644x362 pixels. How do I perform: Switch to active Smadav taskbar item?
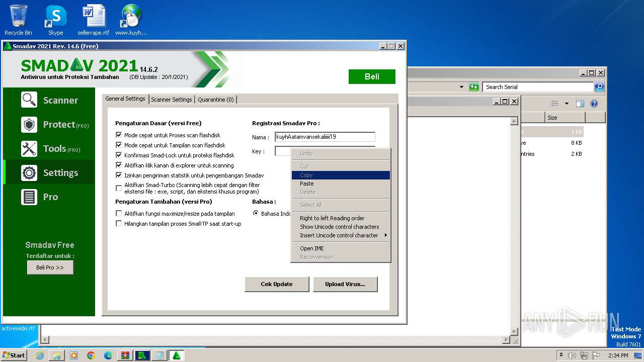[x=177, y=355]
